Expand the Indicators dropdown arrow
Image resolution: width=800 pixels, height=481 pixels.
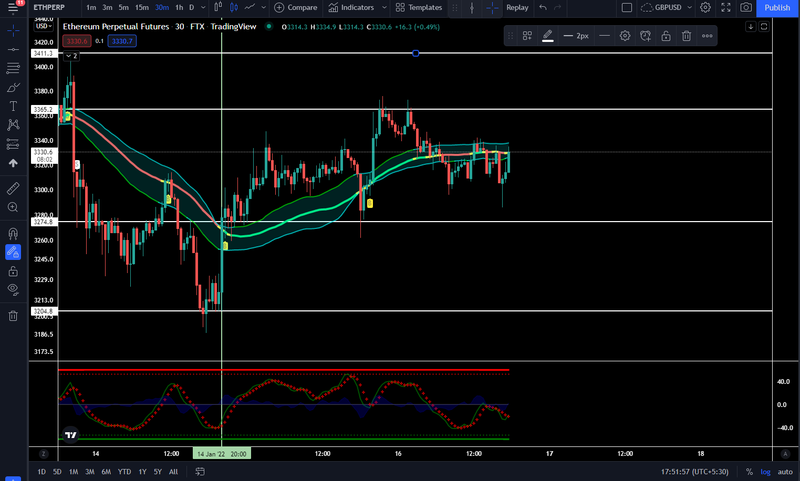tap(384, 8)
